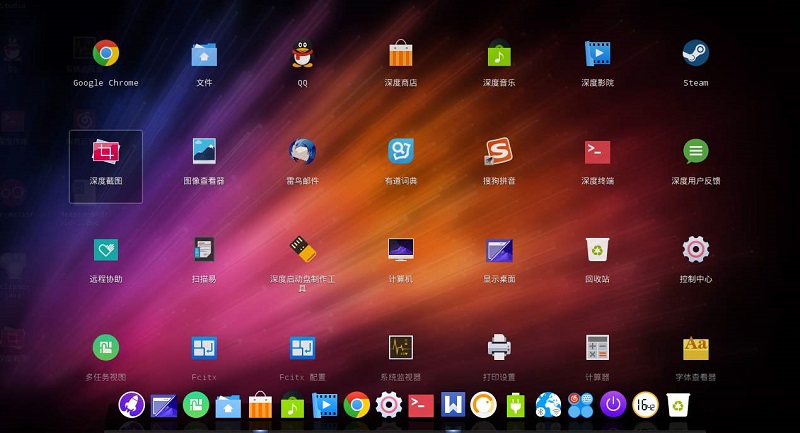Launch the 系统监视器 system monitor

pyautogui.click(x=401, y=348)
